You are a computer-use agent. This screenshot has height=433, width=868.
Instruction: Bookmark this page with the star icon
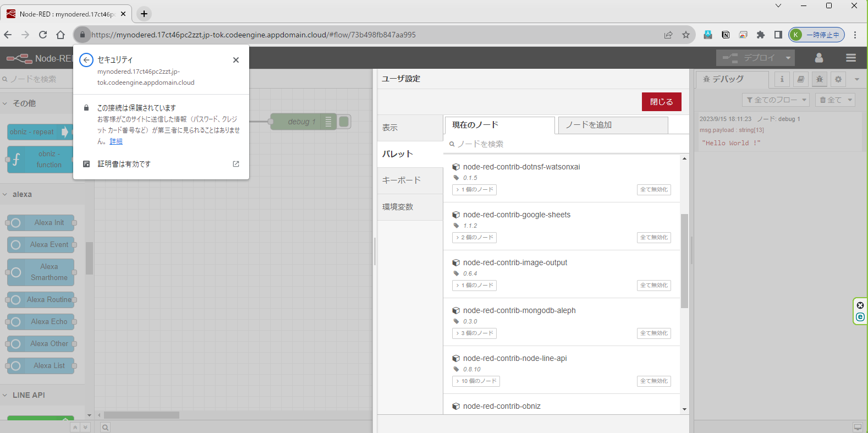coord(686,35)
